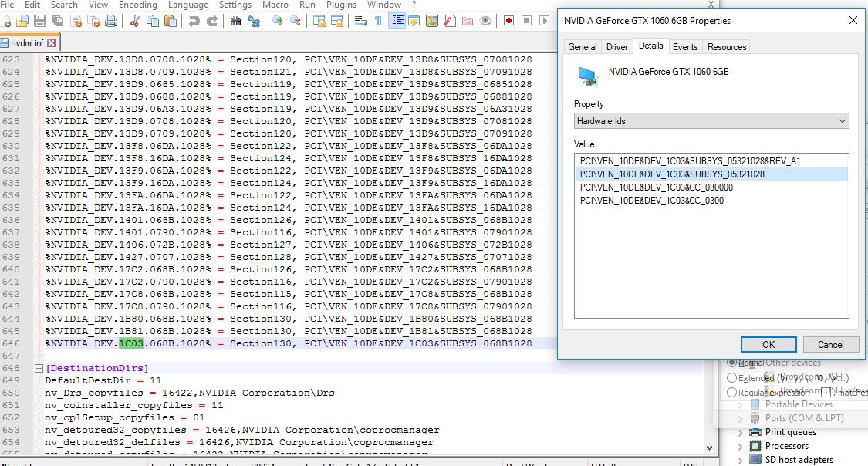Click the Print toolbar icon
The width and height of the screenshot is (868, 466).
pos(111,21)
